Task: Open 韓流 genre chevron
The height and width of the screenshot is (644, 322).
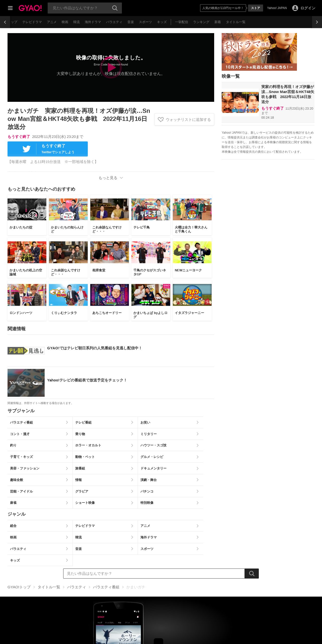Action: [132, 537]
